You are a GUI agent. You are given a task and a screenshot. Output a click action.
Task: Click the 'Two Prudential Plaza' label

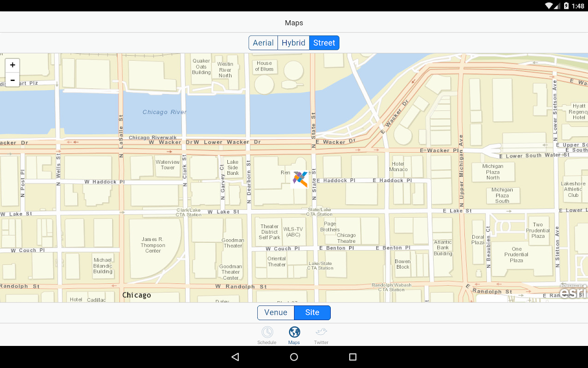(538, 230)
